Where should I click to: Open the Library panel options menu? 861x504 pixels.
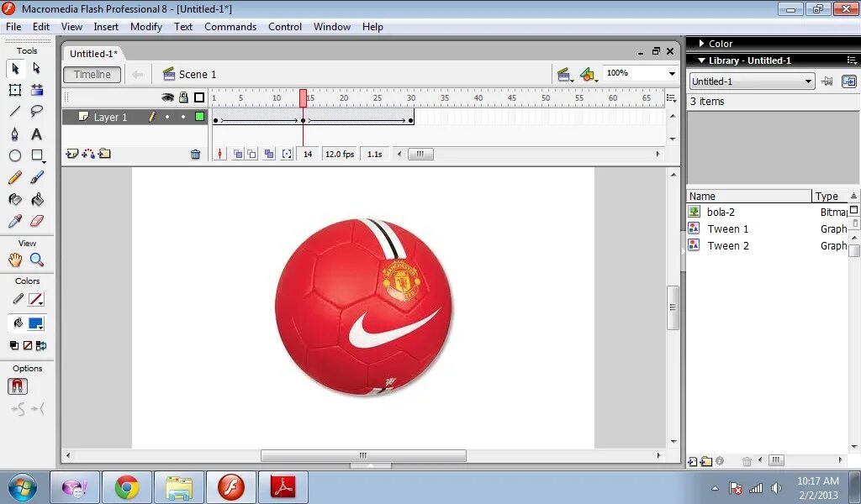click(852, 60)
